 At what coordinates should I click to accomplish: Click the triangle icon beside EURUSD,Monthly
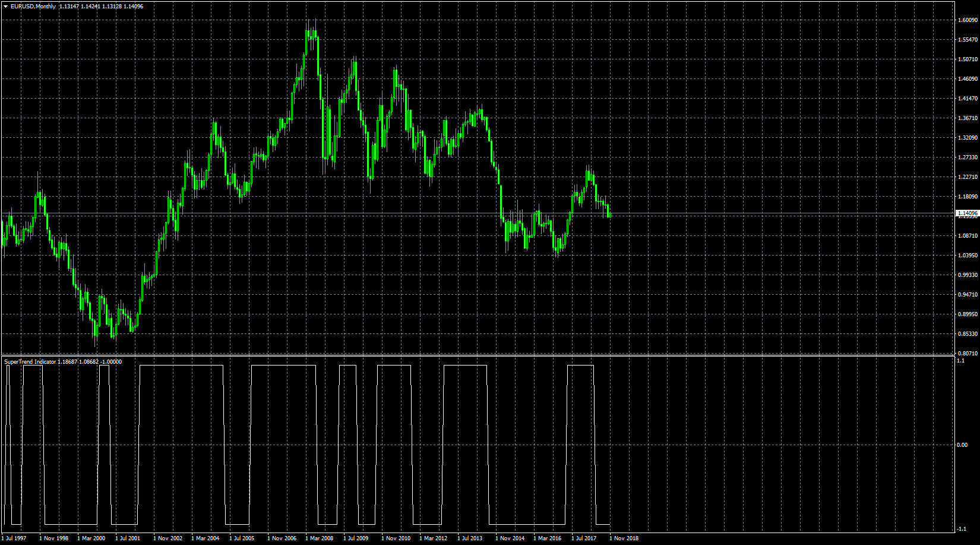coord(5,7)
